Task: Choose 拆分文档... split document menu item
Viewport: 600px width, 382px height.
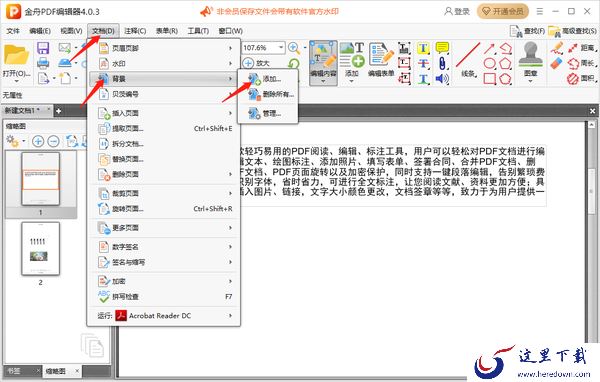Action: (164, 144)
